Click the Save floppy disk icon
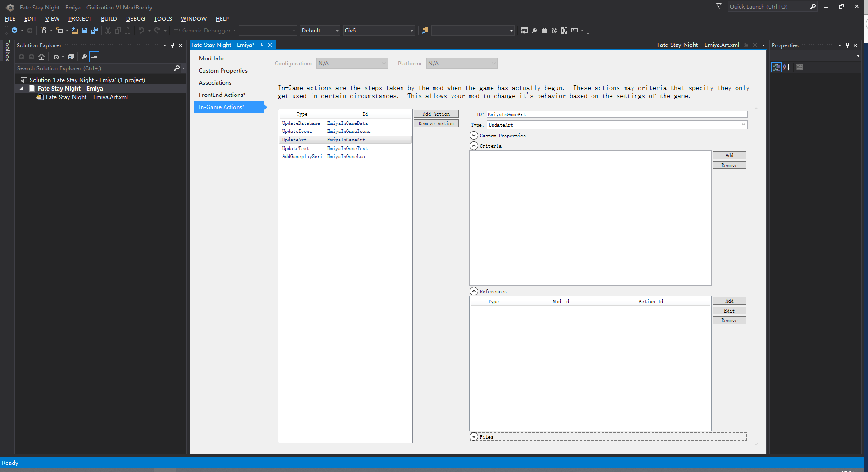This screenshot has width=868, height=472. (85, 31)
